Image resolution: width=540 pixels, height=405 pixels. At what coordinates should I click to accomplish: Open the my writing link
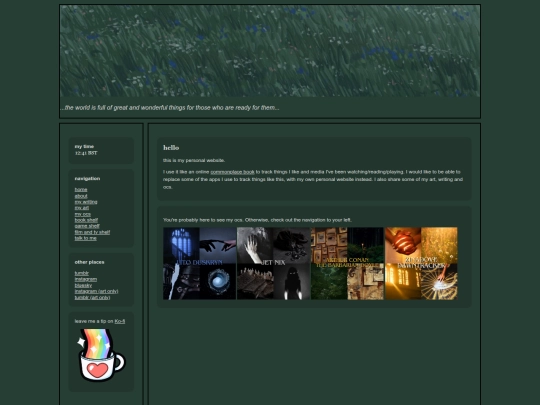click(86, 202)
